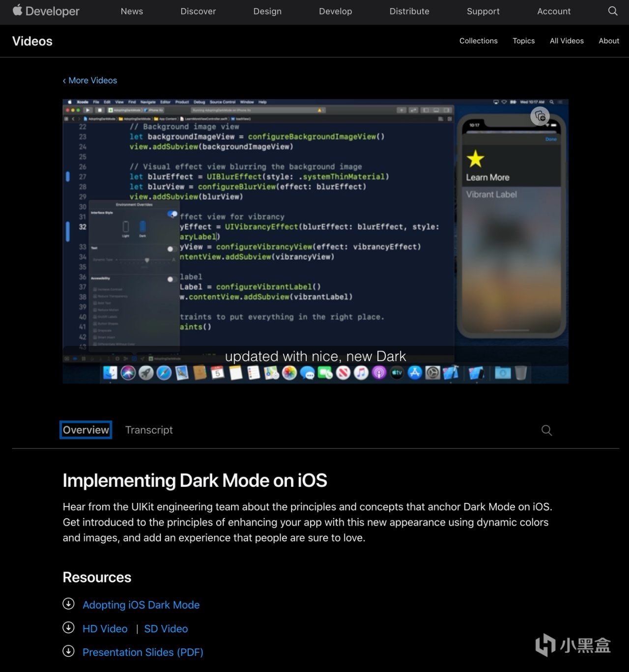This screenshot has width=629, height=672.
Task: Open the News menu in the top navigation
Action: [132, 11]
